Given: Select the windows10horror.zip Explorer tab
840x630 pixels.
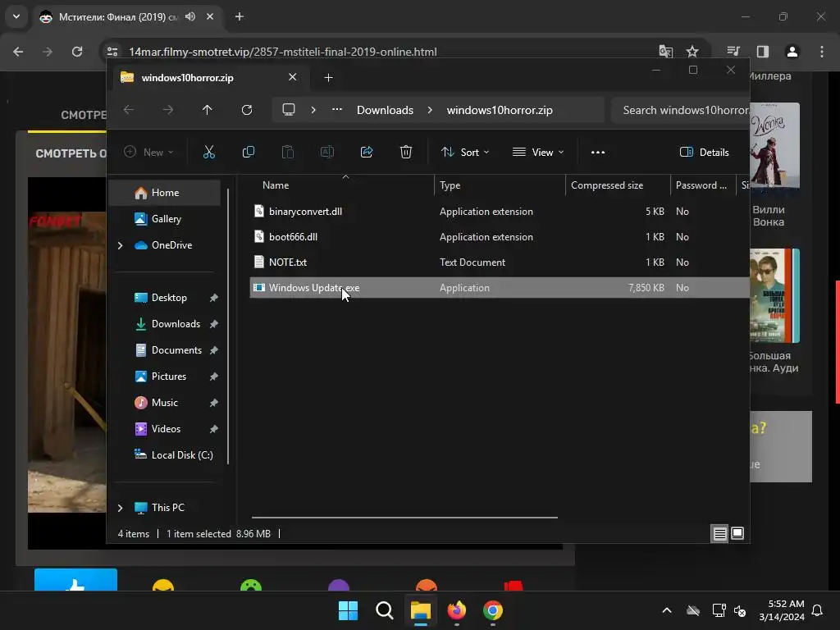Looking at the screenshot, I should 209,78.
